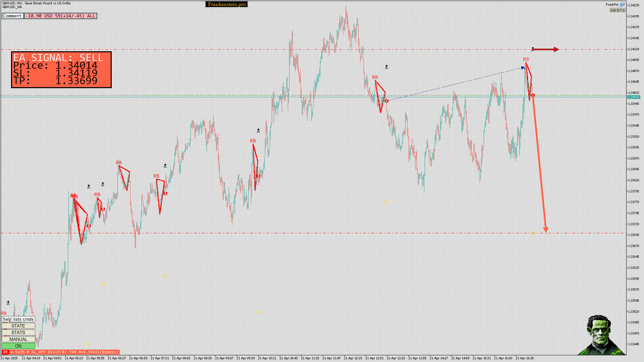Click red sell entry marker at current price
The width and height of the screenshot is (644, 362).
pyautogui.click(x=533, y=95)
